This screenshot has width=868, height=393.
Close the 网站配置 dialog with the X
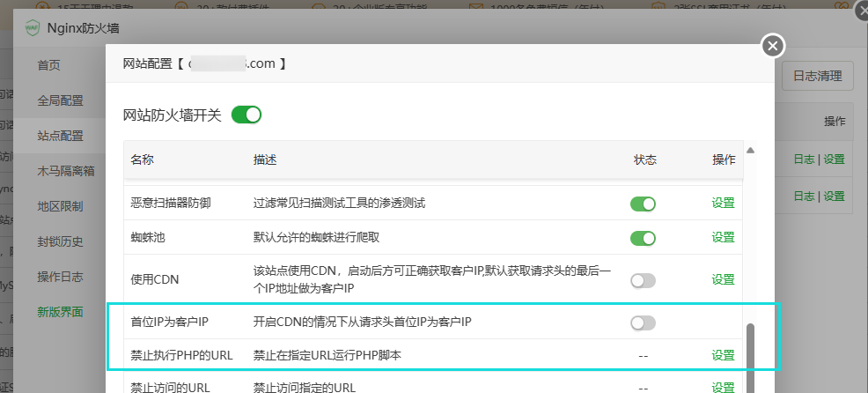tap(772, 46)
